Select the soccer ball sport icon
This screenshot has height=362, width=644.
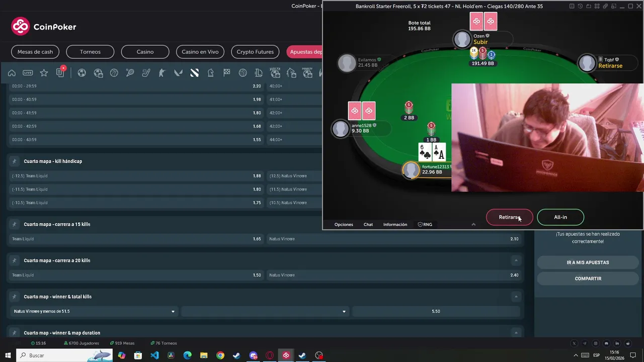click(82, 73)
